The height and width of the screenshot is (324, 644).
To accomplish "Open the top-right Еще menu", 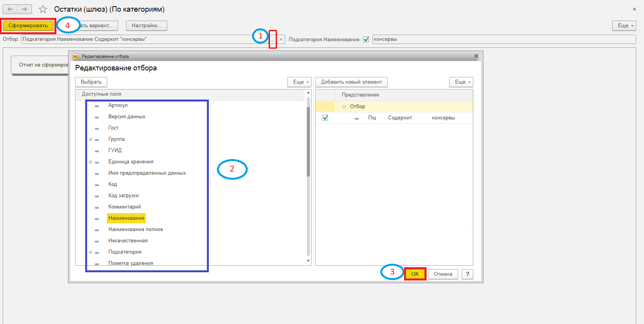I will coord(624,26).
